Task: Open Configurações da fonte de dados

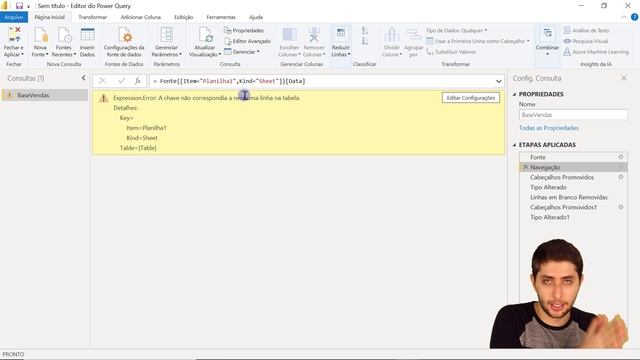Action: coord(124,42)
